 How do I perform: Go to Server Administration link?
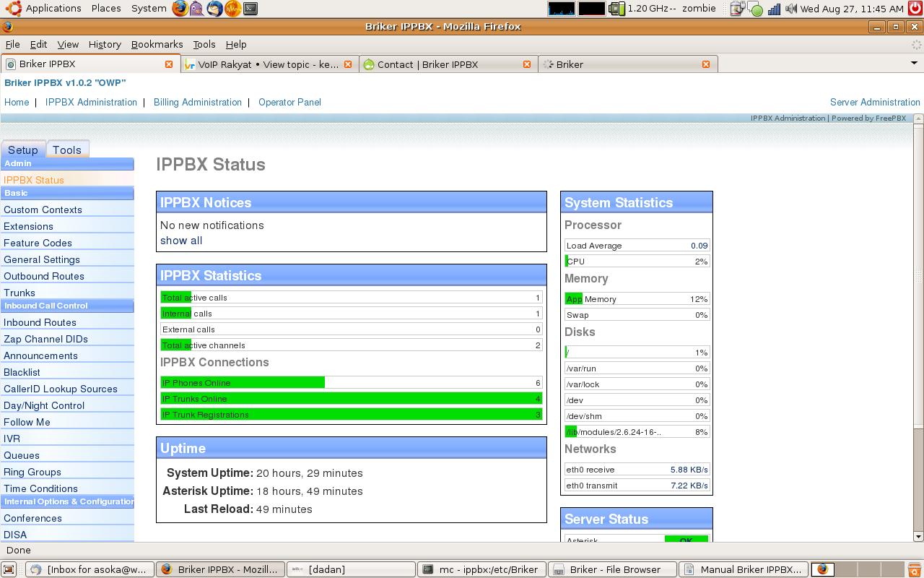(x=875, y=102)
